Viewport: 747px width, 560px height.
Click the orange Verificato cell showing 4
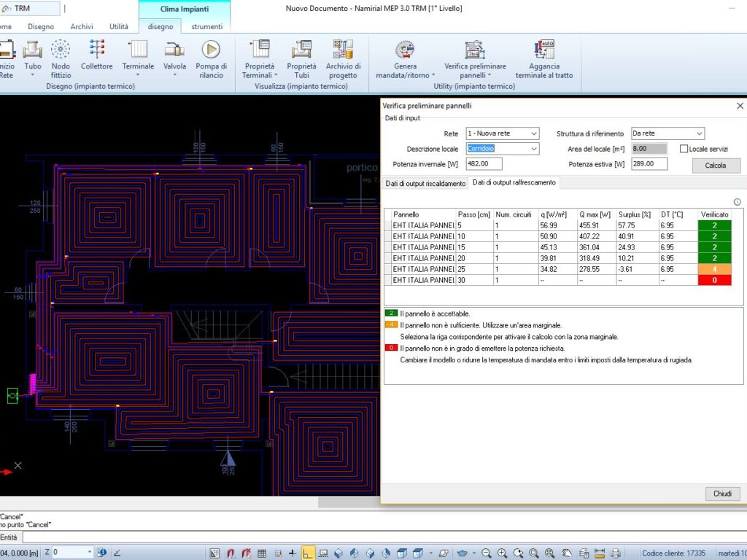tap(715, 269)
